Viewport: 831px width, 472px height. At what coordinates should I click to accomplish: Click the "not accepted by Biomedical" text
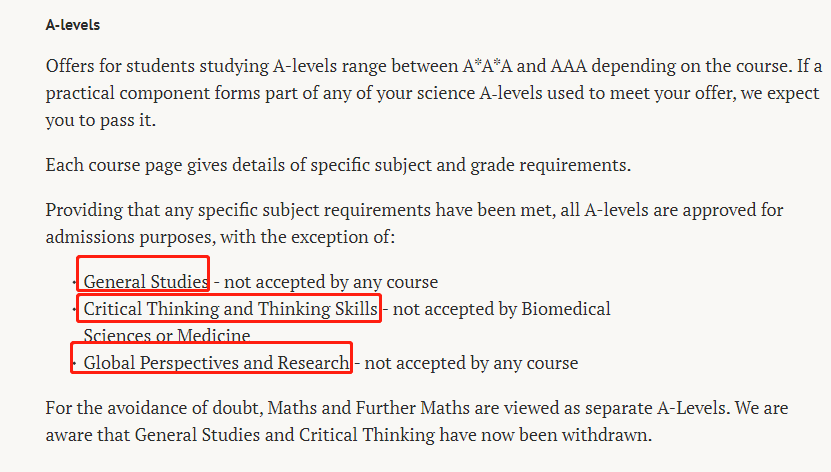point(501,309)
